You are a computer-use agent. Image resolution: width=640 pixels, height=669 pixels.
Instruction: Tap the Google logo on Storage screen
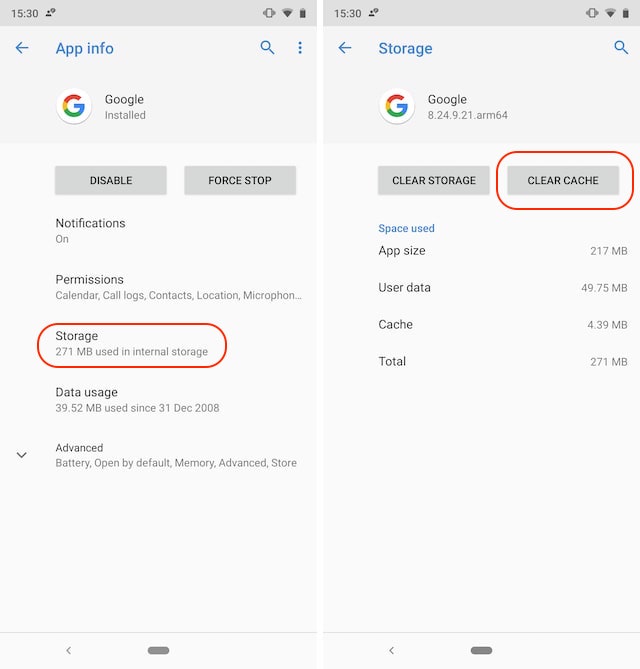tap(397, 106)
